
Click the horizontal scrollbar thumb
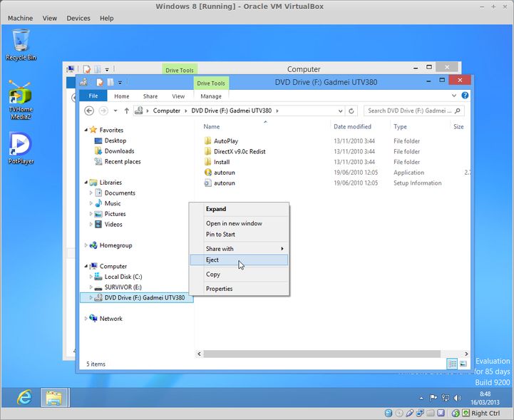322,354
